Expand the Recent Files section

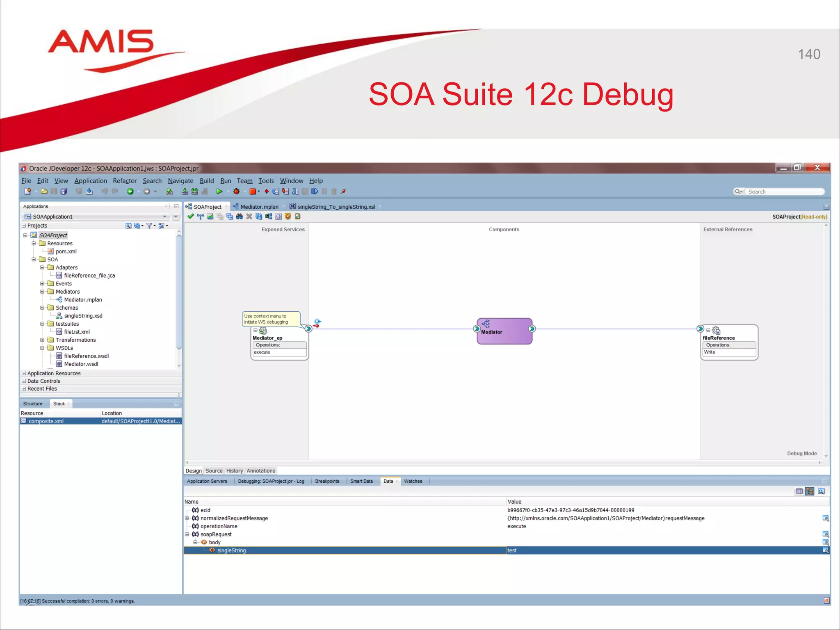pyautogui.click(x=24, y=389)
